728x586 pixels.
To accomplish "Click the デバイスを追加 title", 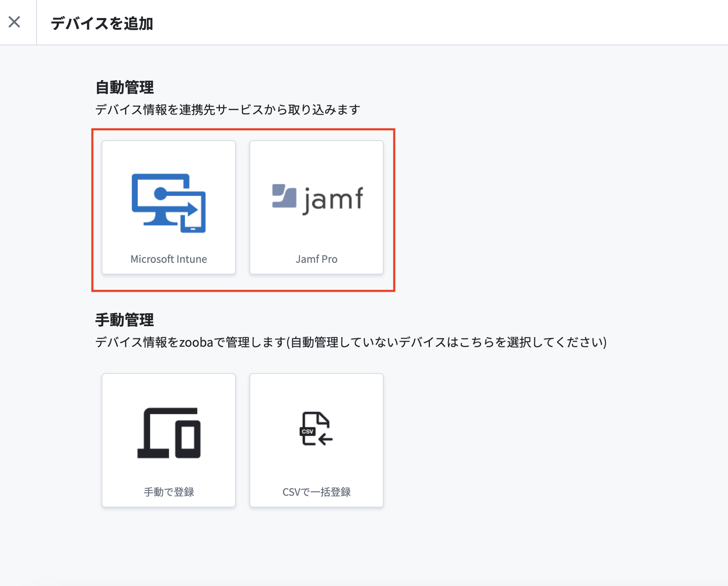I will coord(102,24).
